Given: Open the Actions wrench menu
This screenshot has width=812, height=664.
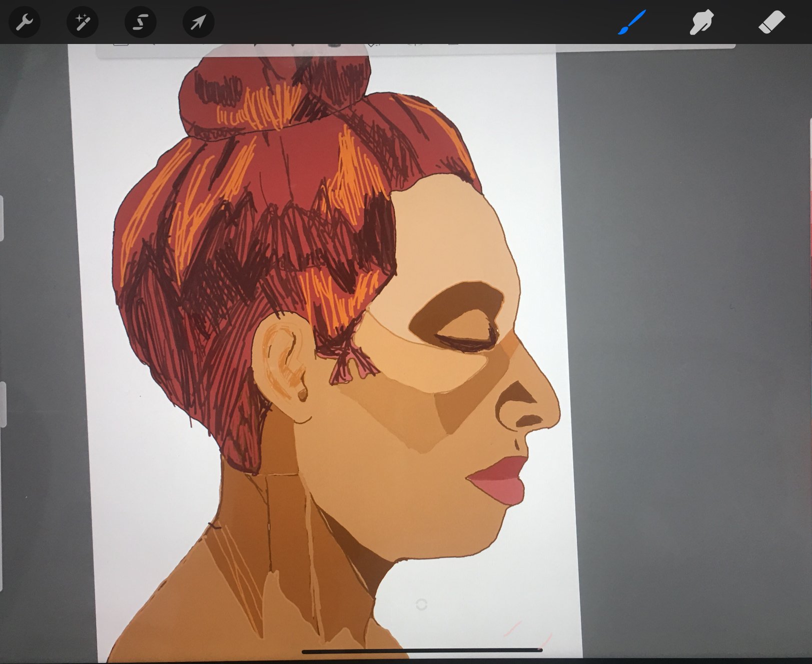Looking at the screenshot, I should click(x=24, y=22).
